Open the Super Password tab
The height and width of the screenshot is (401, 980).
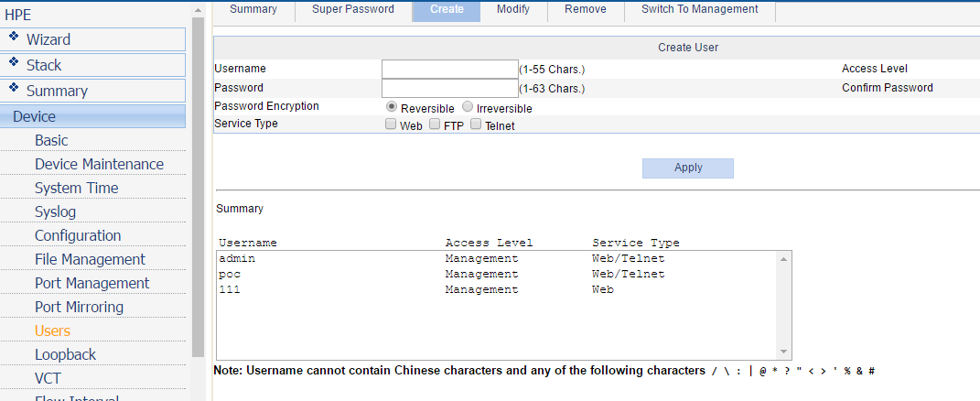353,10
